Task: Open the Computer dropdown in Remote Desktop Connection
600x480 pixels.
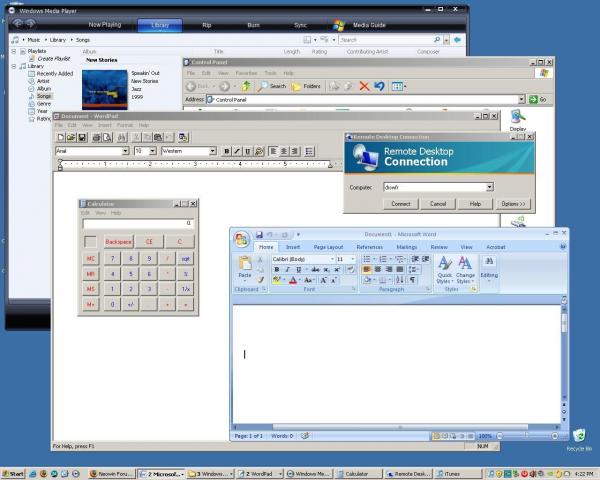Action: (489, 187)
